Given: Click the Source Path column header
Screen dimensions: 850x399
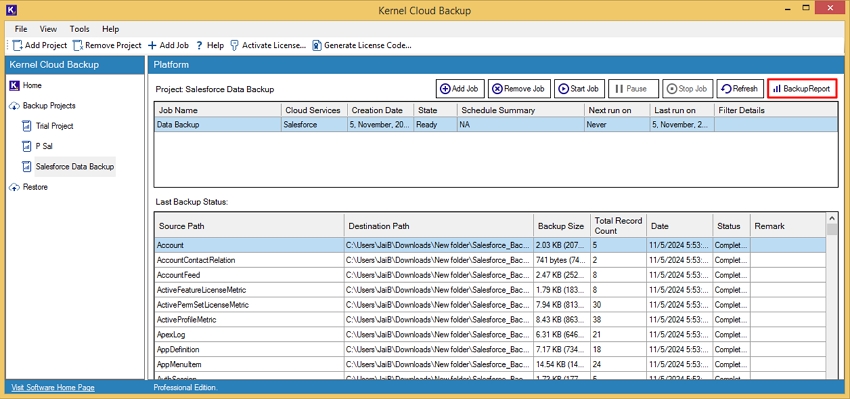Looking at the screenshot, I should click(249, 226).
